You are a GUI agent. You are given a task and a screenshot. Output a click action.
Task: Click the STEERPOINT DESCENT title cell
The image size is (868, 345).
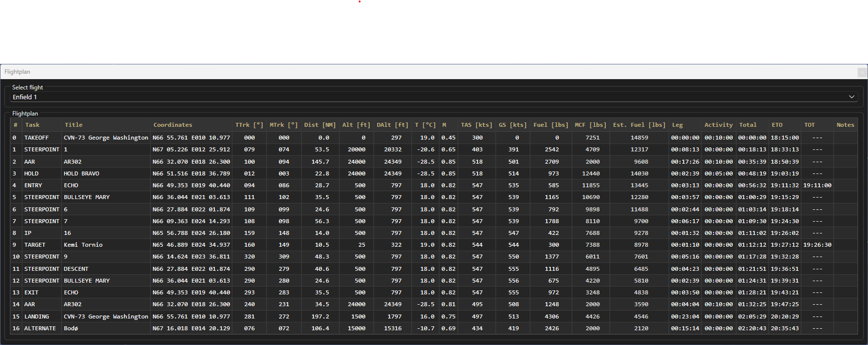(76, 269)
